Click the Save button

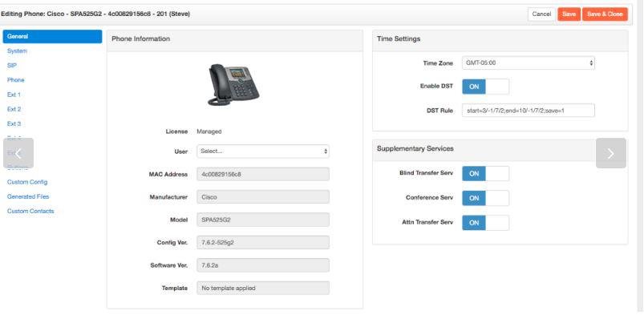click(x=569, y=14)
